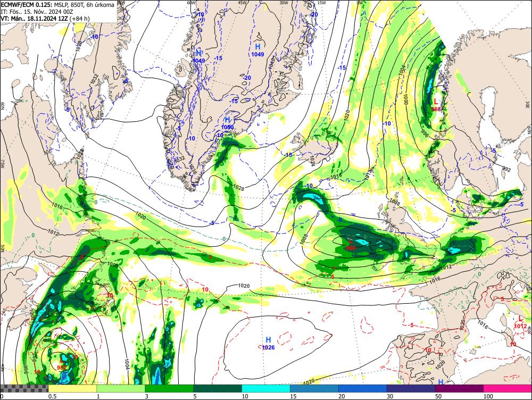Click the 'L 988' low near Norway
Viewport: 532px width, 400px height.
point(436,105)
